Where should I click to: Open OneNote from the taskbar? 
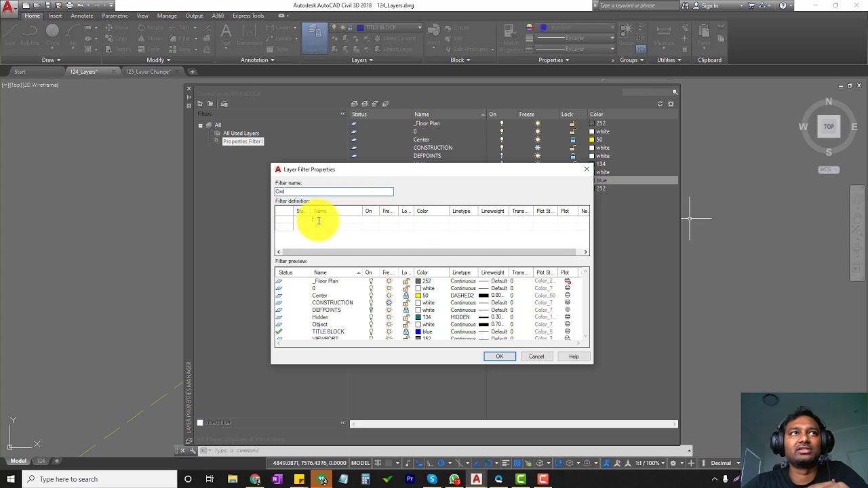click(277, 479)
